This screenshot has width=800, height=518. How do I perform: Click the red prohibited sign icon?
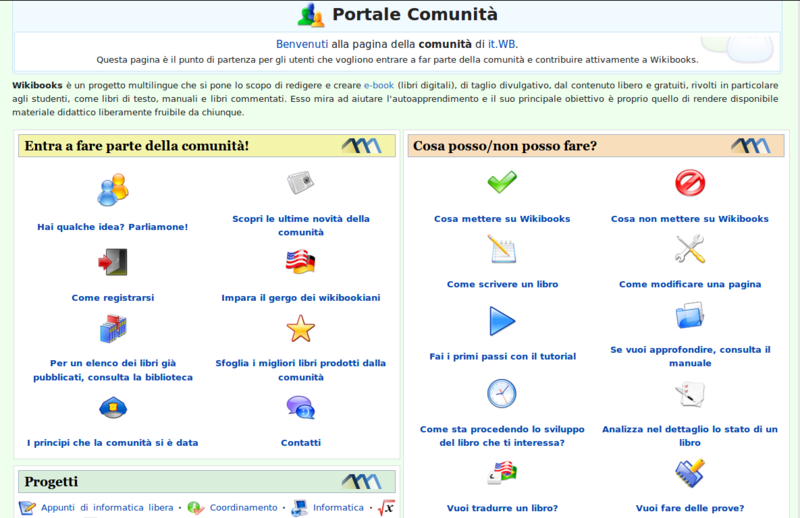(690, 183)
